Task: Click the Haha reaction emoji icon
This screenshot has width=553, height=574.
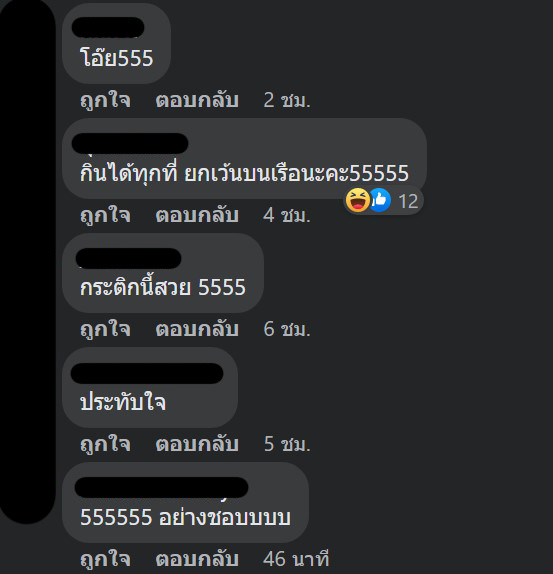Action: [358, 200]
